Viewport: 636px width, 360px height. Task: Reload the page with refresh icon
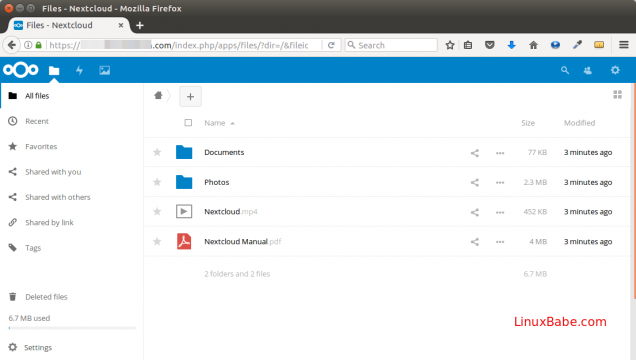[331, 45]
